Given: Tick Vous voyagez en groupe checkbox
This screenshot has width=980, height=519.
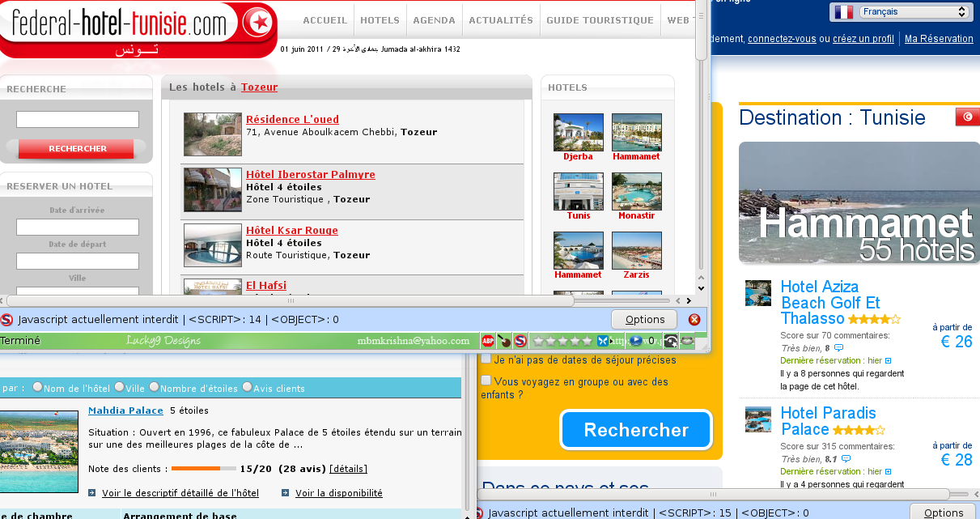Looking at the screenshot, I should coord(486,381).
